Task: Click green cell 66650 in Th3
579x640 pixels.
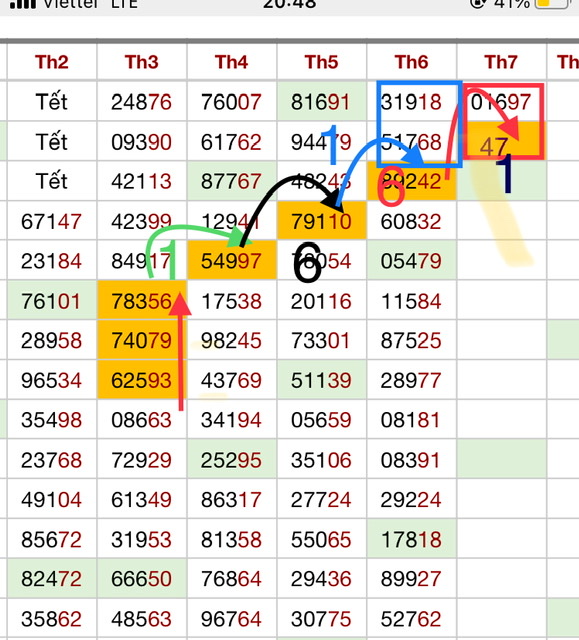Action: point(142,579)
